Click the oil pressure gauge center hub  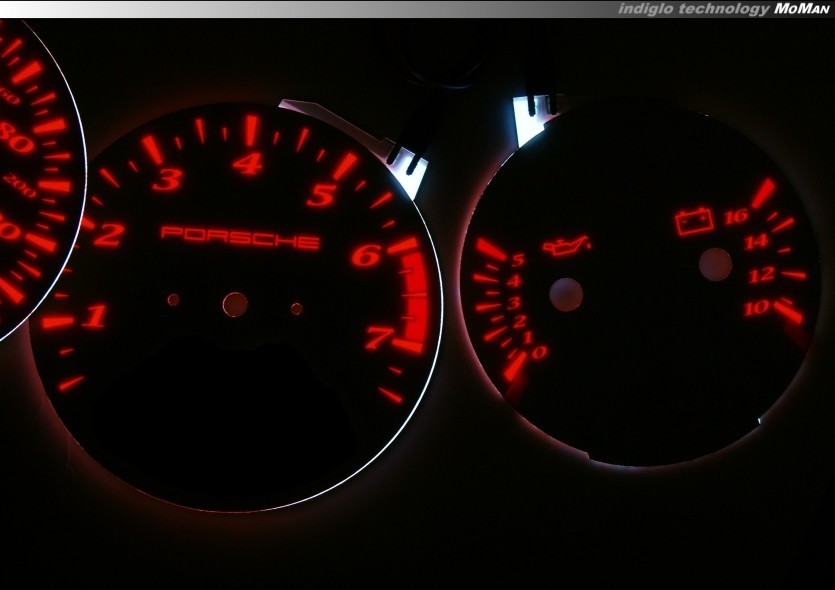pos(566,295)
